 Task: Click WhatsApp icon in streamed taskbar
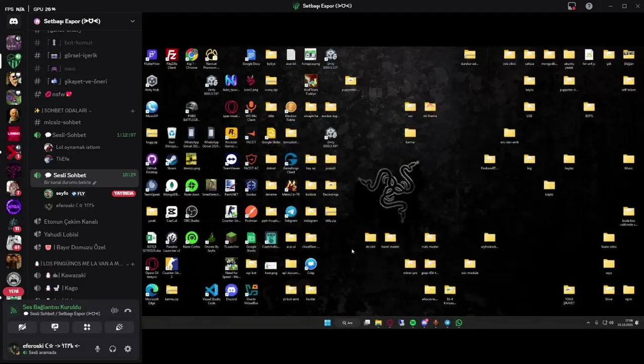459,323
